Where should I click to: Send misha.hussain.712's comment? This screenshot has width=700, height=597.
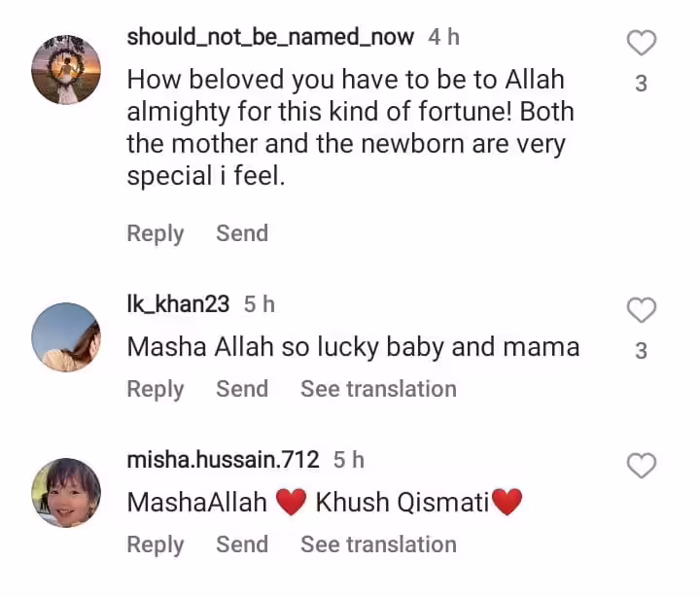tap(242, 544)
